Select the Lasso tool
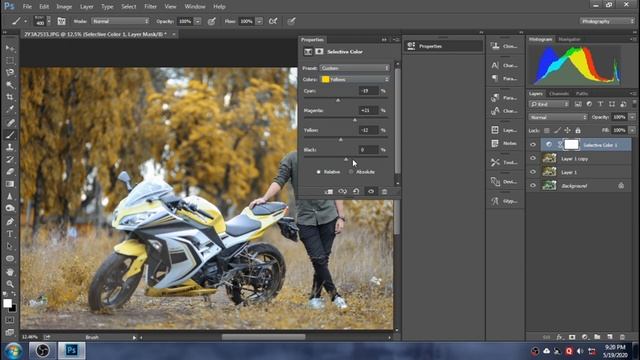The image size is (640, 360). click(x=10, y=73)
